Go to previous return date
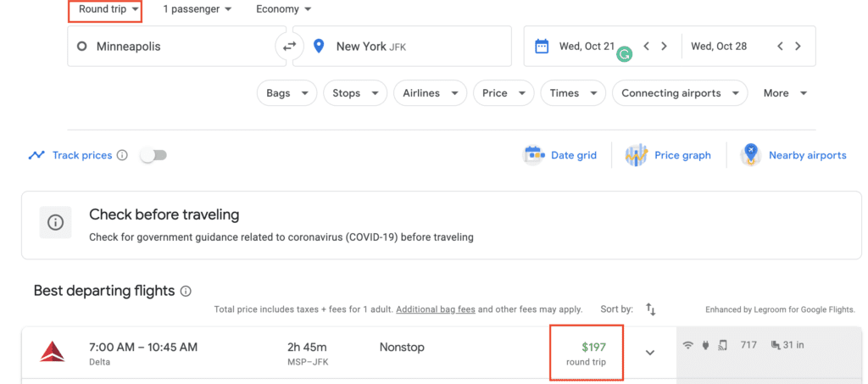The height and width of the screenshot is (384, 868). [780, 47]
